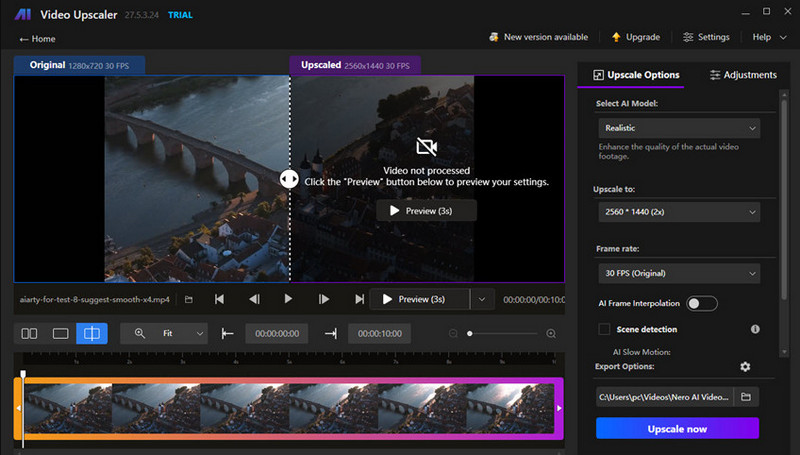
Task: Toggle the AI Frame Interpolation switch
Action: [x=701, y=303]
